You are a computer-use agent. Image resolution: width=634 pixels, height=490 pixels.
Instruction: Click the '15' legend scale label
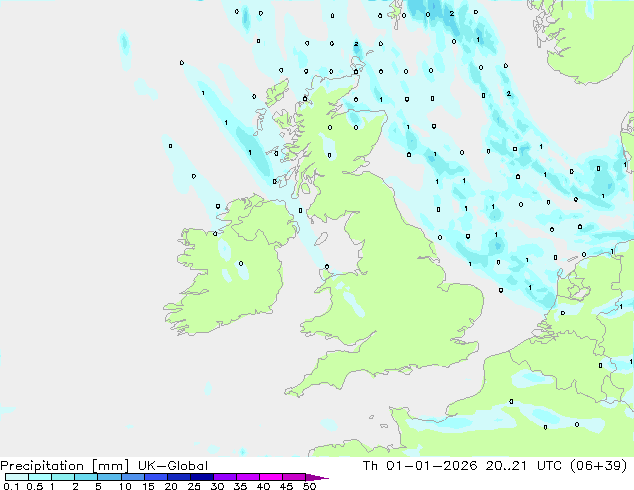(x=148, y=486)
